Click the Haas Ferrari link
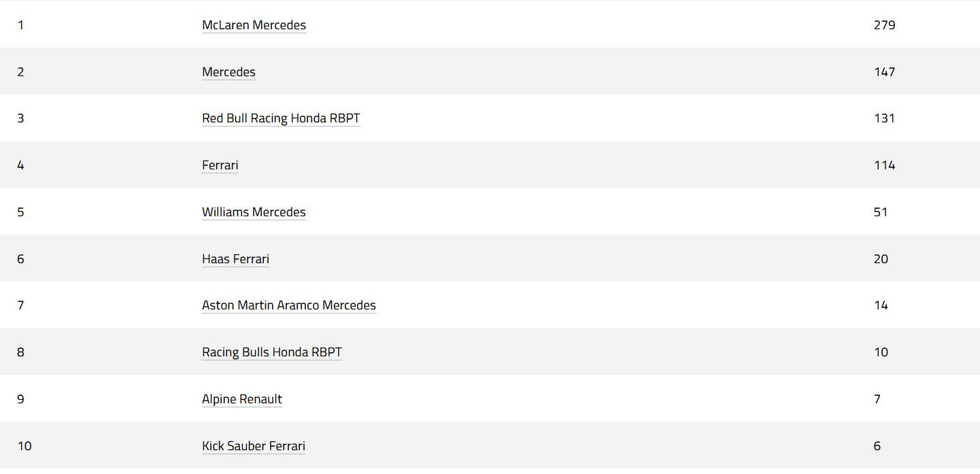Viewport: 980px width, 474px height. pyautogui.click(x=235, y=259)
